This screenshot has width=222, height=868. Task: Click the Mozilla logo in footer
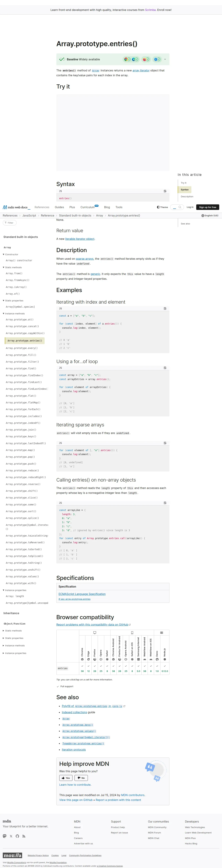point(12,856)
